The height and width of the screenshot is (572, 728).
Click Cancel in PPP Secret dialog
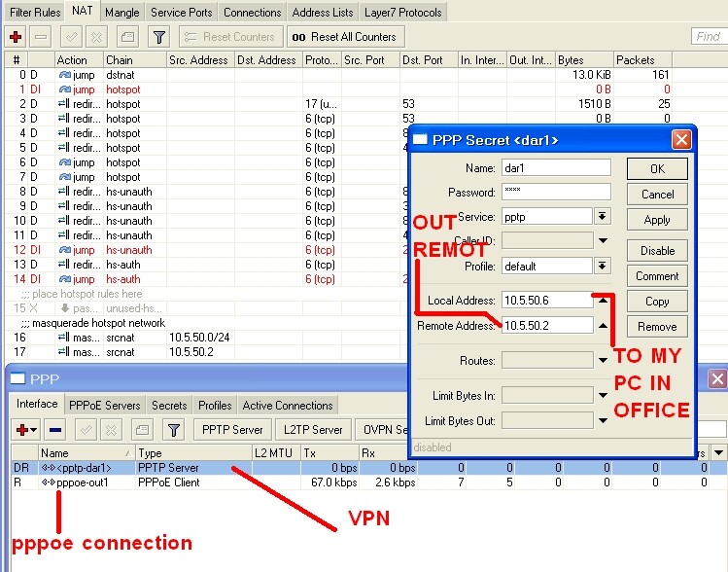coord(657,195)
